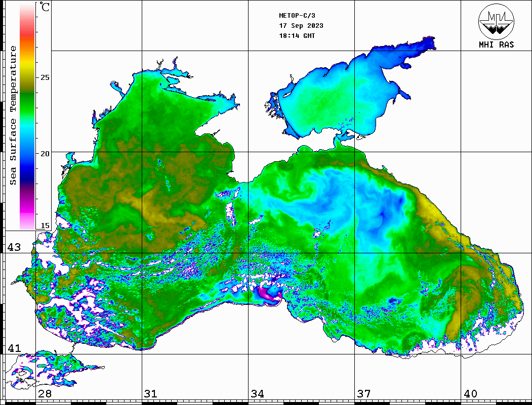Click the 25 tick on the temperature scale

pyautogui.click(x=45, y=77)
